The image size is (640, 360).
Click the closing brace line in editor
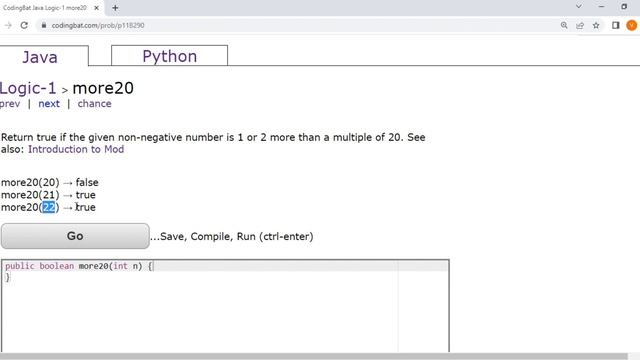pyautogui.click(x=7, y=277)
